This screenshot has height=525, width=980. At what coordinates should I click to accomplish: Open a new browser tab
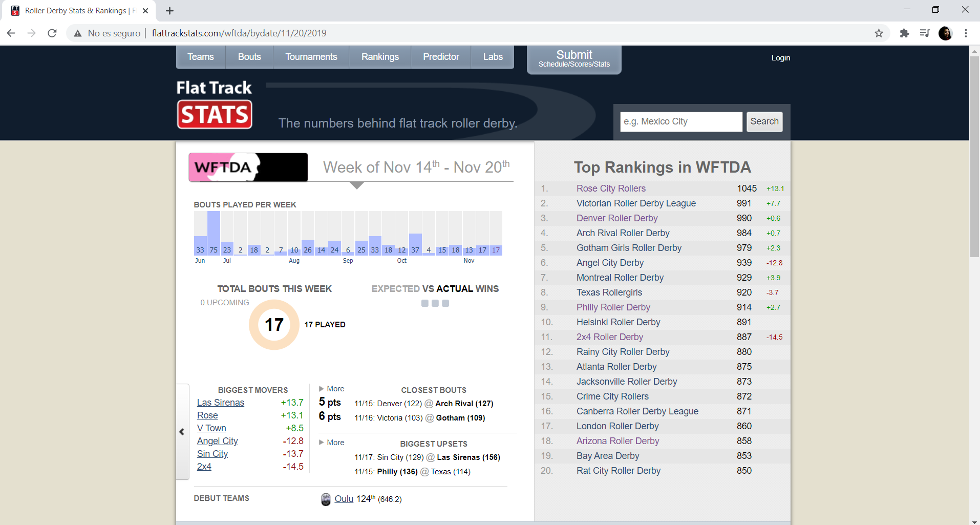point(169,11)
